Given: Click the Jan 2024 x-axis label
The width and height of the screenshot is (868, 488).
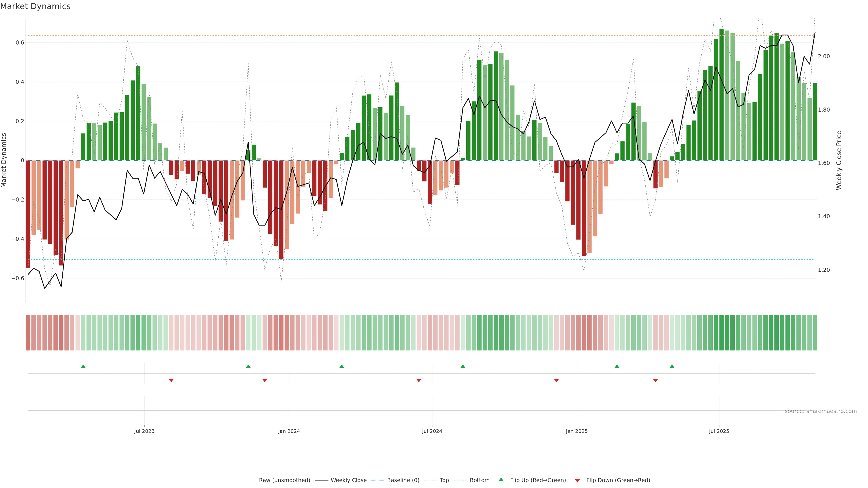Looking at the screenshot, I should click(289, 431).
